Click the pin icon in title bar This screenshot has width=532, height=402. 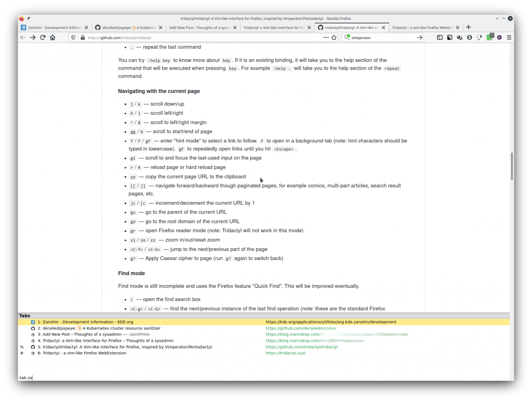(x=29, y=18)
